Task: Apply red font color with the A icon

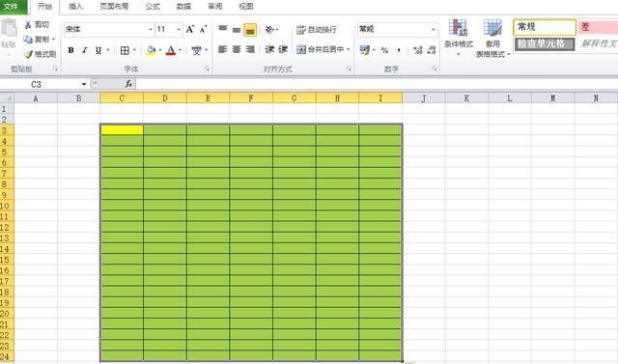Action: coord(171,50)
